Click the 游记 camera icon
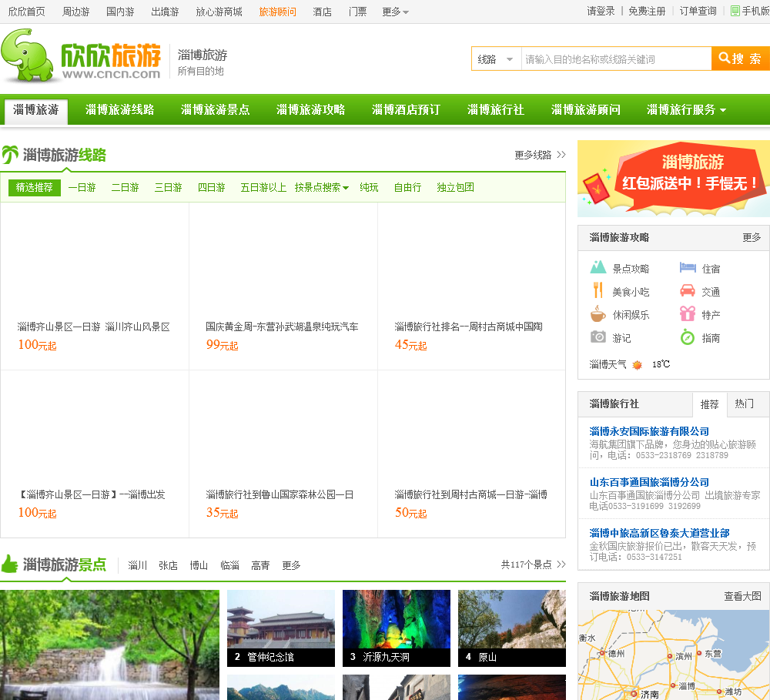The image size is (770, 700). pos(598,337)
